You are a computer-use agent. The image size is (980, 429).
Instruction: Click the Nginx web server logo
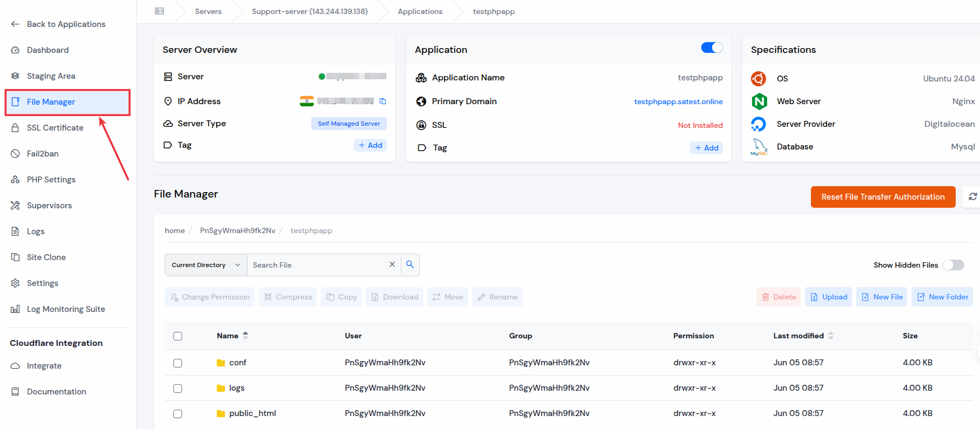point(759,101)
